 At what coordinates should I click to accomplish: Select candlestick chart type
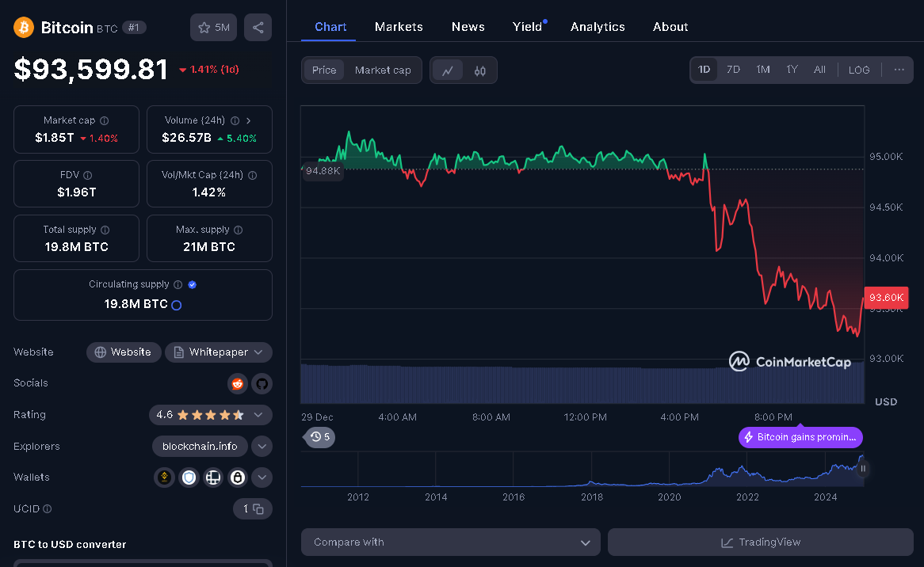(x=480, y=70)
